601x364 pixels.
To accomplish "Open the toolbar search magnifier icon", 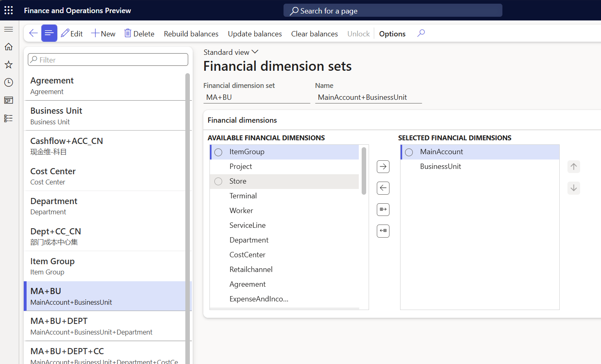I will coord(421,33).
